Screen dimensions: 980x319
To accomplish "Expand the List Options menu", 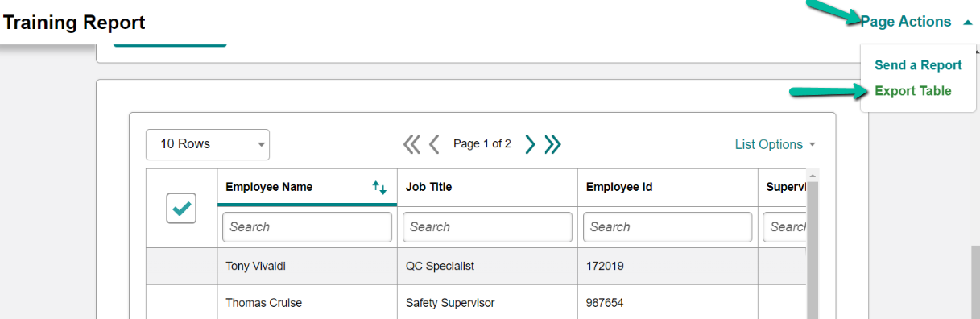I will [x=775, y=144].
